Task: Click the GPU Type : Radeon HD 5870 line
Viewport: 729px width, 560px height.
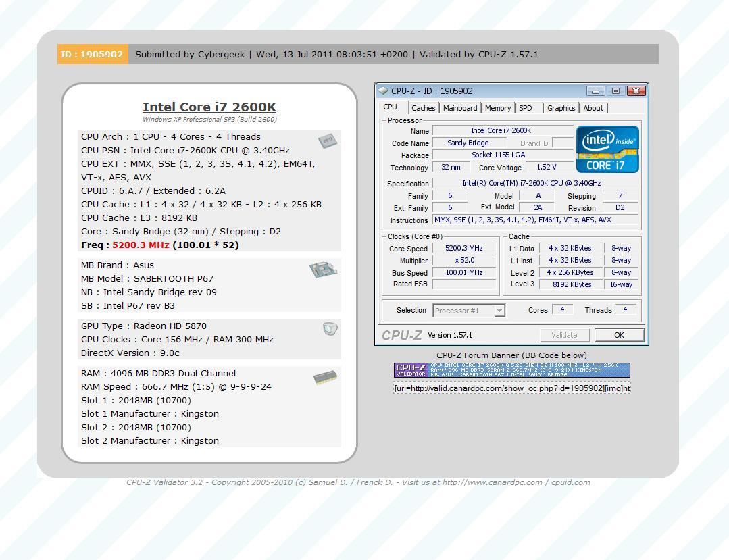Action: (x=144, y=326)
